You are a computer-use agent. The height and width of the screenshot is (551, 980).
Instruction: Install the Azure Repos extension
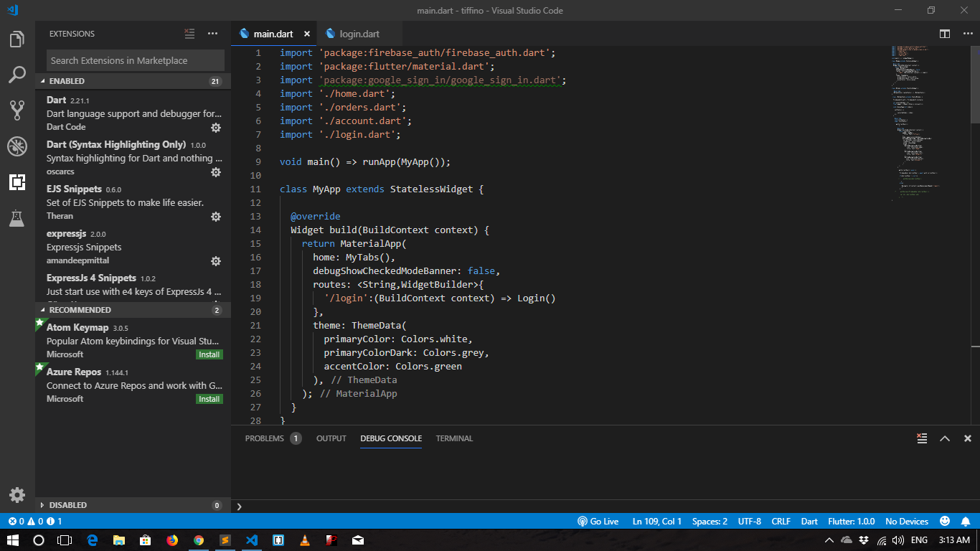[x=209, y=399]
